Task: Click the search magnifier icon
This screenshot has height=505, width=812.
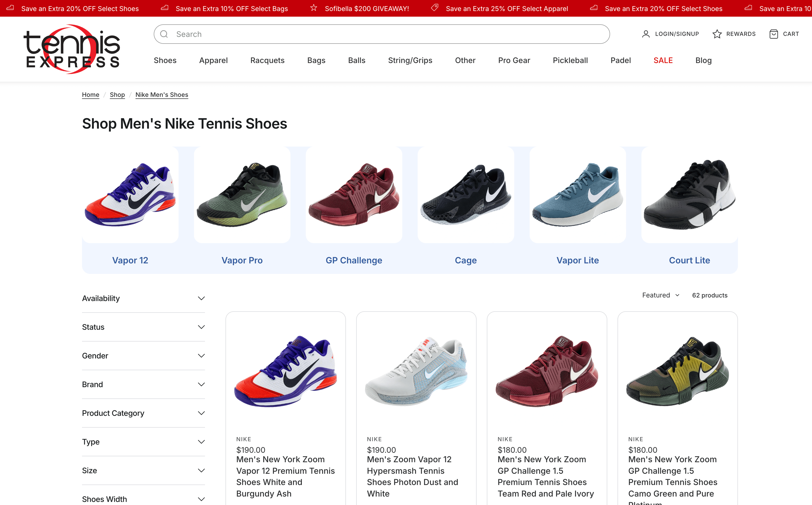Action: pyautogui.click(x=164, y=34)
